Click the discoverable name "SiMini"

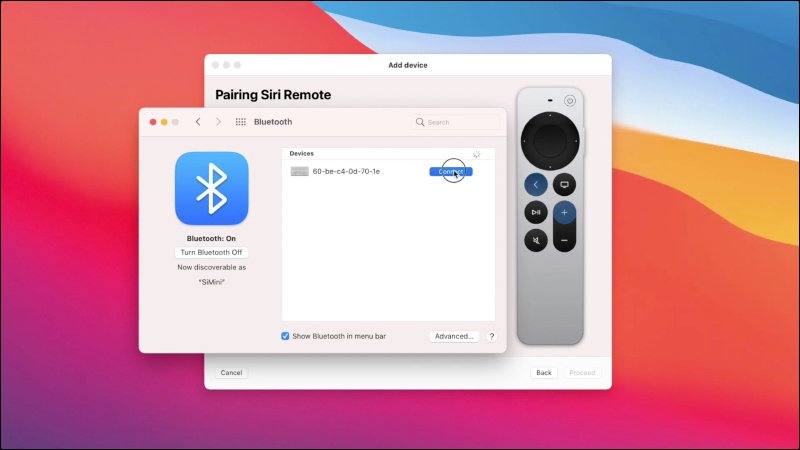pos(211,282)
